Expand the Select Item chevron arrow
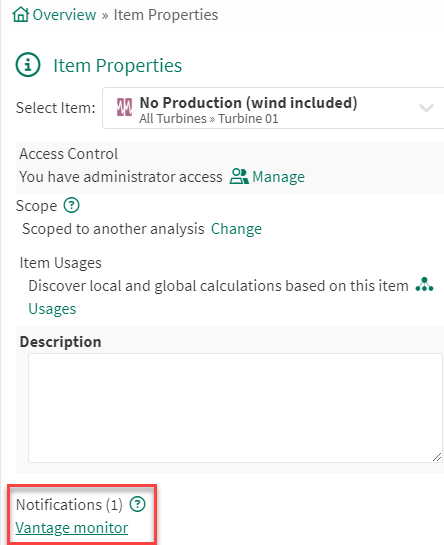The image size is (444, 545). (426, 108)
